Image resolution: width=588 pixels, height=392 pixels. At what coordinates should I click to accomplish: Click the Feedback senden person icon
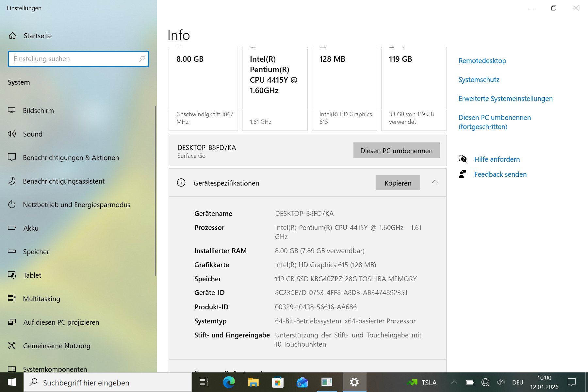click(x=463, y=174)
